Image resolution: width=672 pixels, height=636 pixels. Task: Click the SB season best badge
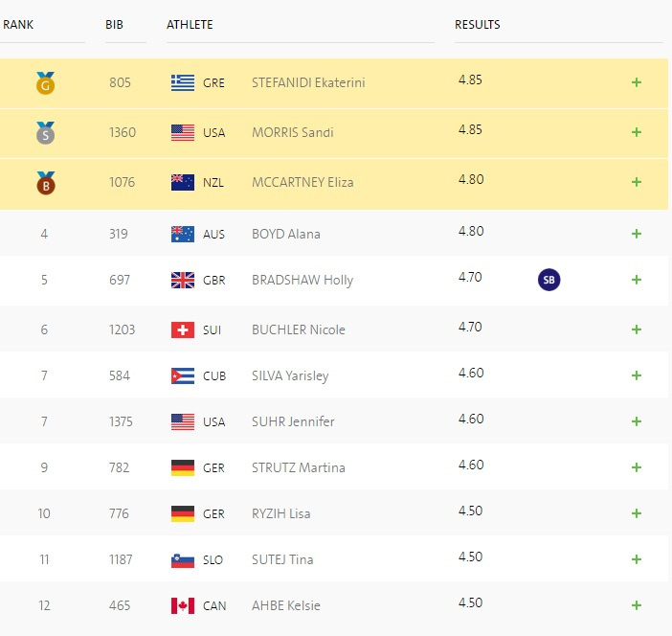549,280
